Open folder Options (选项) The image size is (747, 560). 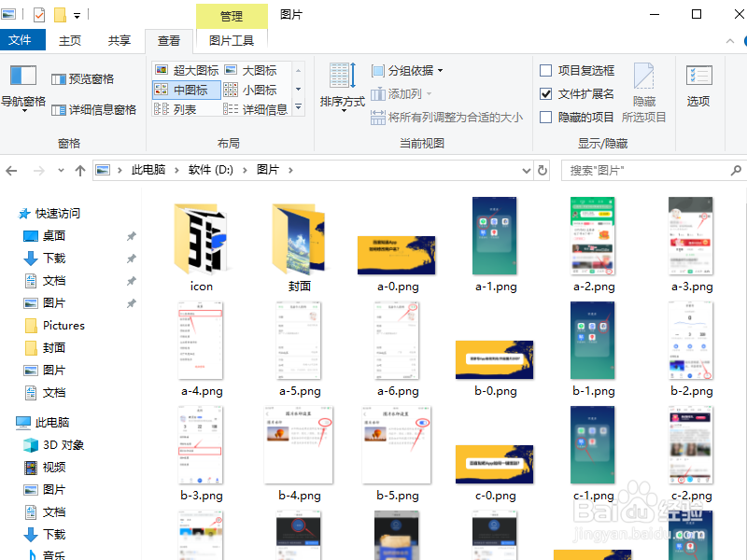tap(698, 88)
